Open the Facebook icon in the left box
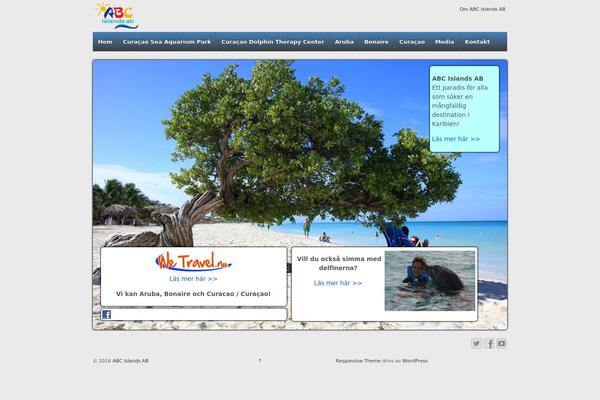 click(x=106, y=314)
